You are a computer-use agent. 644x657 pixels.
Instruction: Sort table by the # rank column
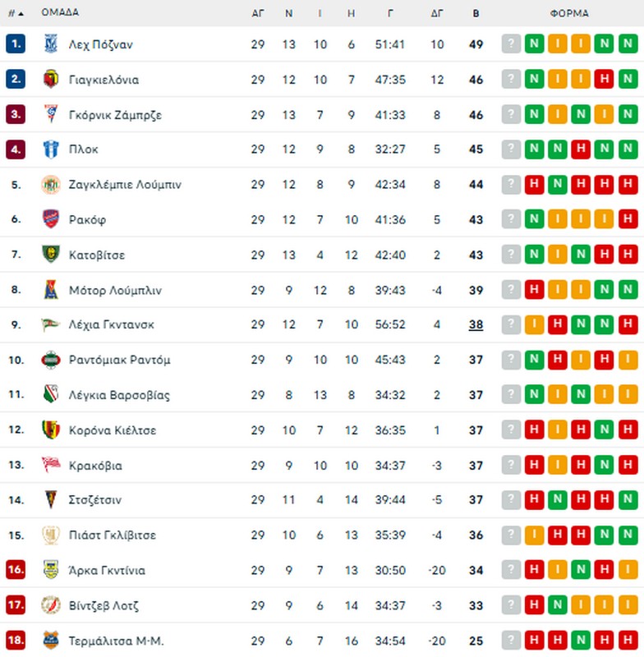pyautogui.click(x=15, y=12)
